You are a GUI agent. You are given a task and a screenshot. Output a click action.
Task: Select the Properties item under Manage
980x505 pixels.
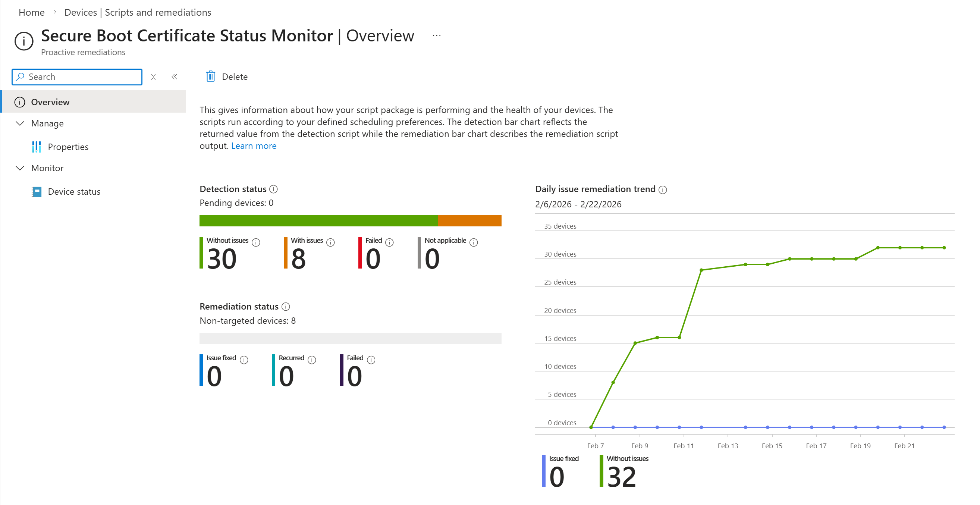click(x=68, y=147)
